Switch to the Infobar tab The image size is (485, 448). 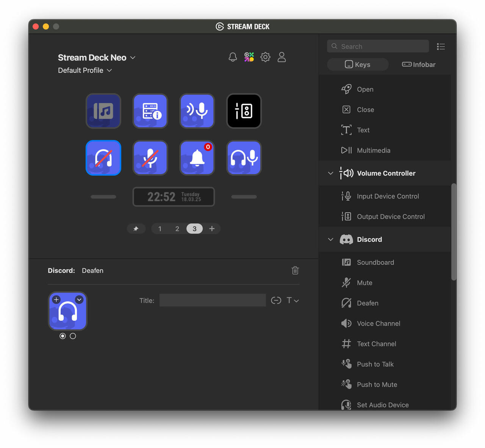pos(419,65)
